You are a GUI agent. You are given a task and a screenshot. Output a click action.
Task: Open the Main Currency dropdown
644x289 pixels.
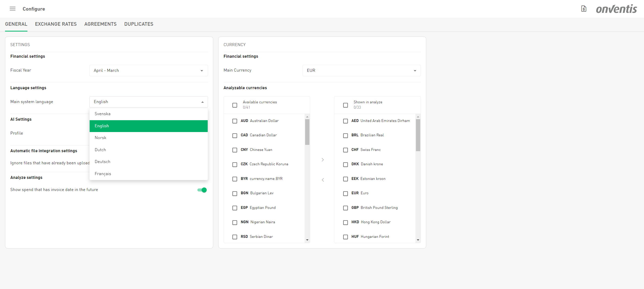[362, 71]
